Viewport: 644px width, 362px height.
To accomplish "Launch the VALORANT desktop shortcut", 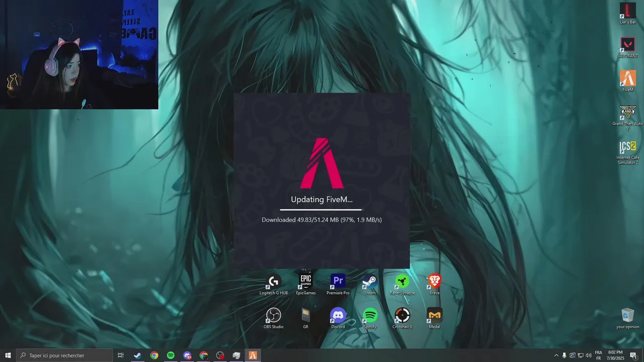I will pos(627,47).
